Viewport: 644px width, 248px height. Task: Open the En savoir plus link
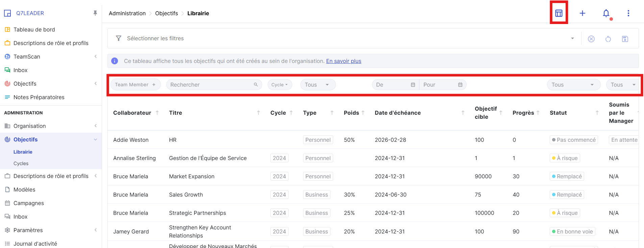344,61
